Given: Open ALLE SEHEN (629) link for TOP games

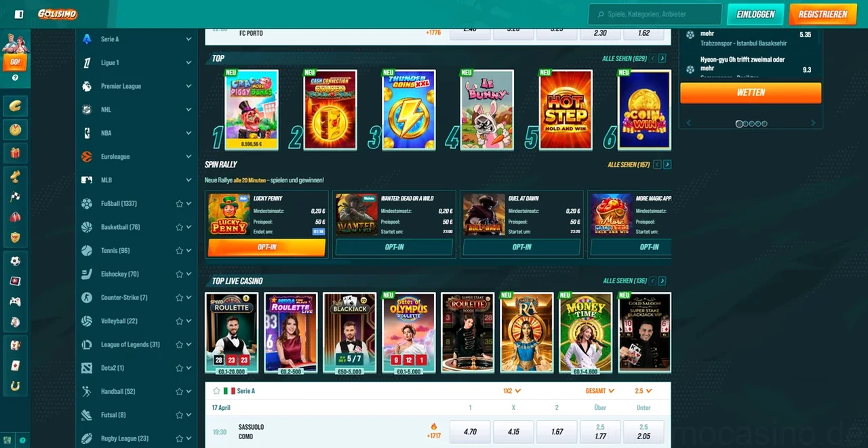Looking at the screenshot, I should tap(625, 59).
